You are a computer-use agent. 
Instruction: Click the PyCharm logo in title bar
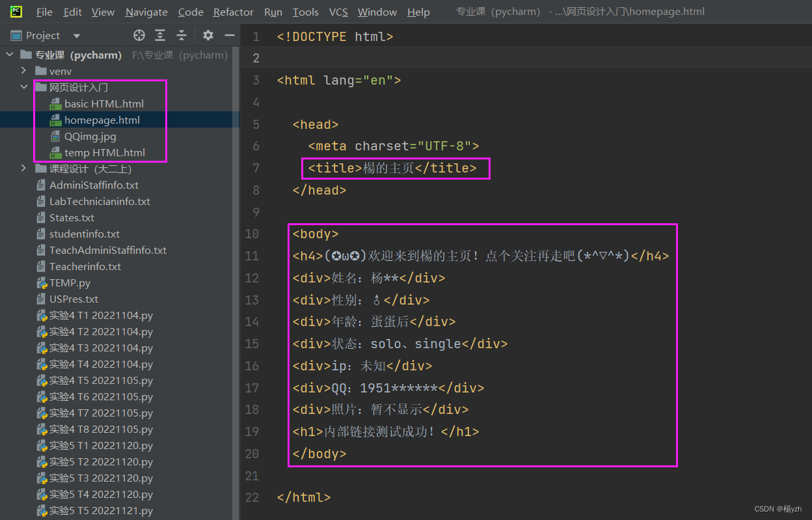[x=14, y=11]
